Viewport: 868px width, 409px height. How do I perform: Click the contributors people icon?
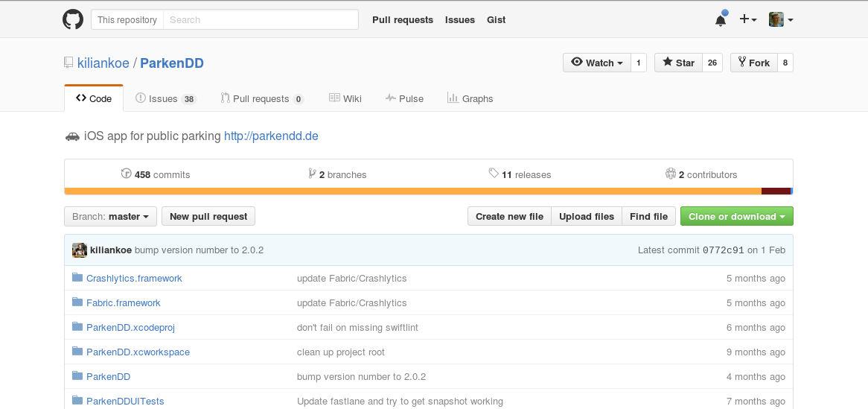tap(670, 174)
